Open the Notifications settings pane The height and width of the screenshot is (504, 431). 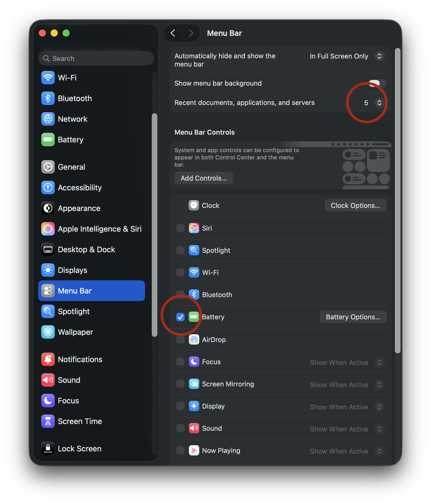click(x=92, y=359)
